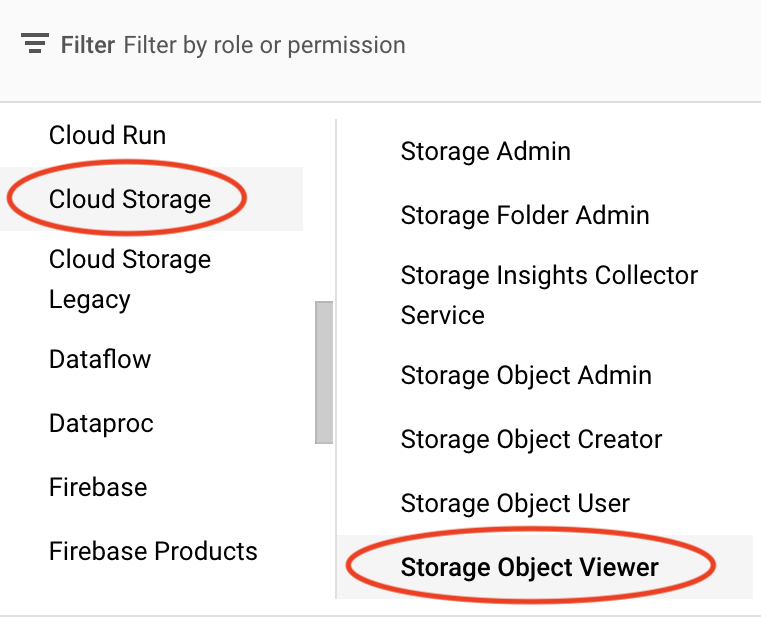This screenshot has height=620, width=761.
Task: Select the Storage Object Viewer role
Action: [x=530, y=567]
